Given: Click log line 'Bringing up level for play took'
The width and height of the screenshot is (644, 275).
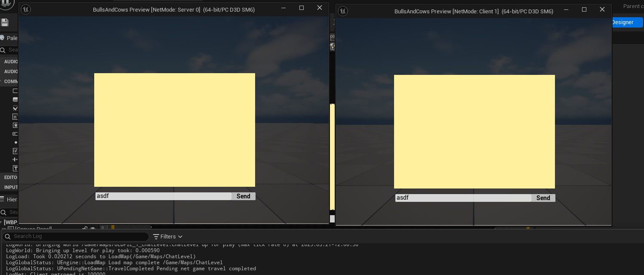Looking at the screenshot, I should [83, 250].
